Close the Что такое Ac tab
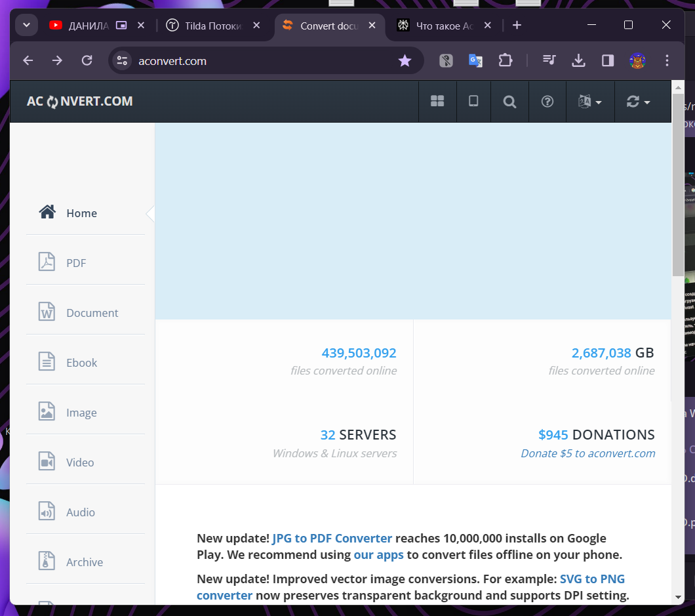695x616 pixels. coord(488,26)
